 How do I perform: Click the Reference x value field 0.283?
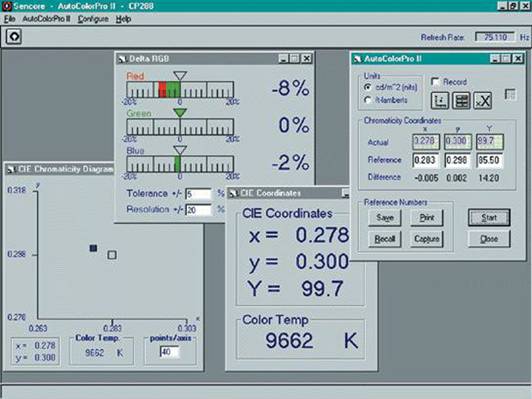(x=426, y=160)
